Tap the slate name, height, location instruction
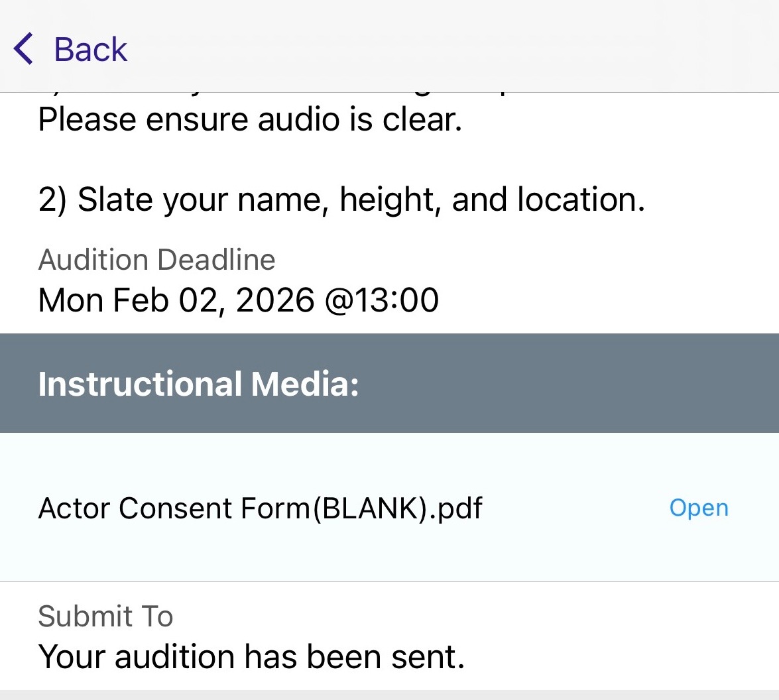The image size is (779, 700). (x=341, y=200)
